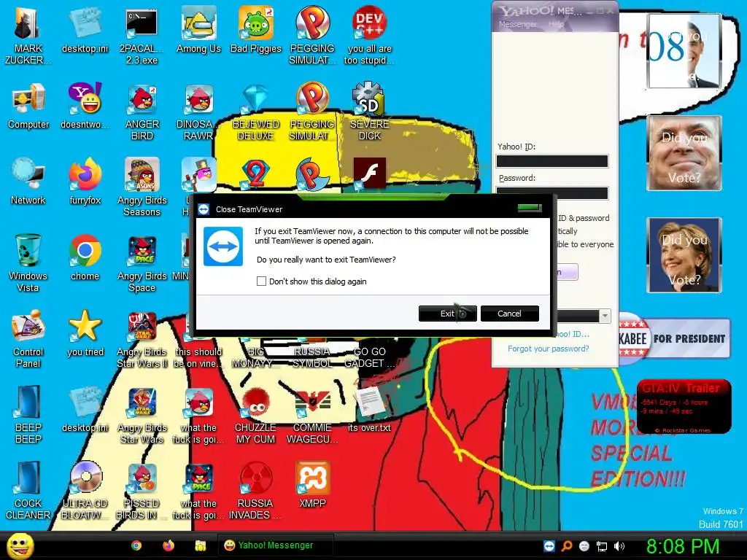
Task: Click the network tray icon
Action: point(602,546)
